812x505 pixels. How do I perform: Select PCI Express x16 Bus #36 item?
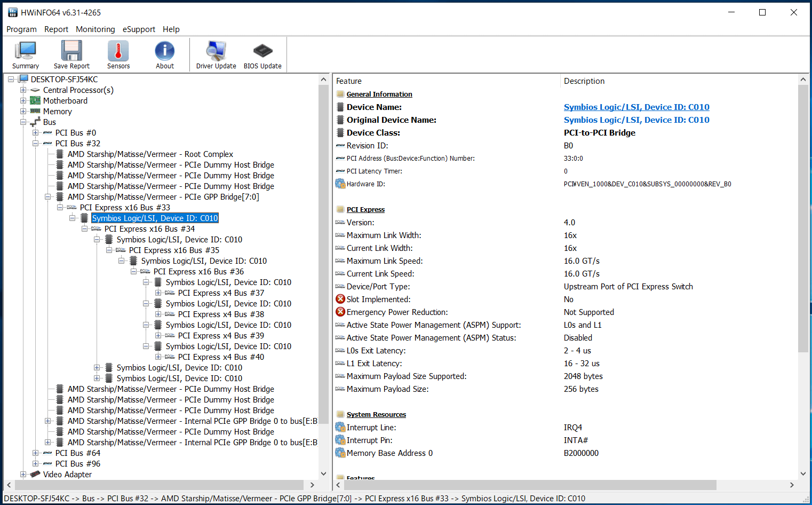coord(198,271)
